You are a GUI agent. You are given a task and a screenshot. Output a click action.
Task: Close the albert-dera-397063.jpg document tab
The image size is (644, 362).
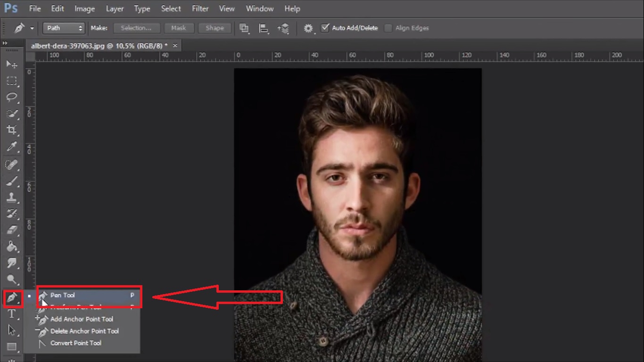[175, 46]
